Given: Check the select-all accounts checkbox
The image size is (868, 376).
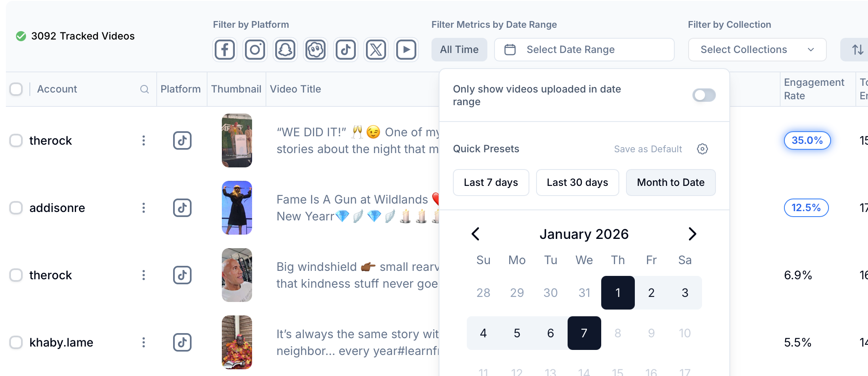Looking at the screenshot, I should pyautogui.click(x=16, y=89).
